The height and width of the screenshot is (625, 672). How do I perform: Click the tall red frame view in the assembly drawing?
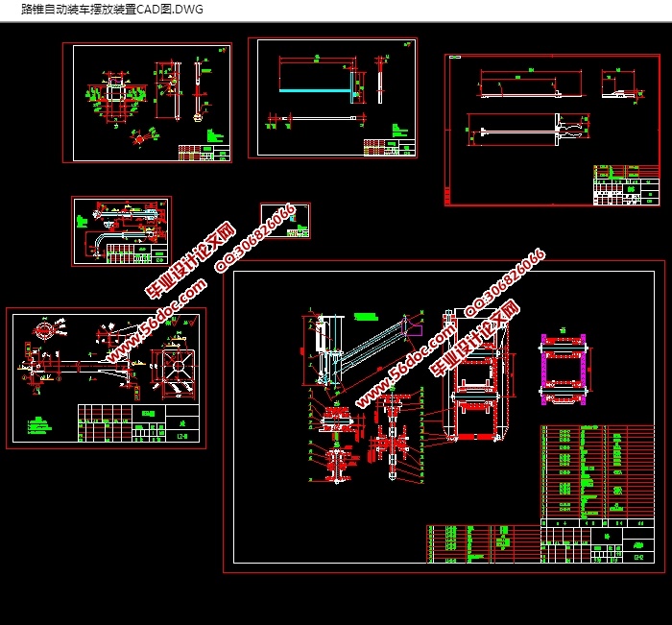click(475, 375)
